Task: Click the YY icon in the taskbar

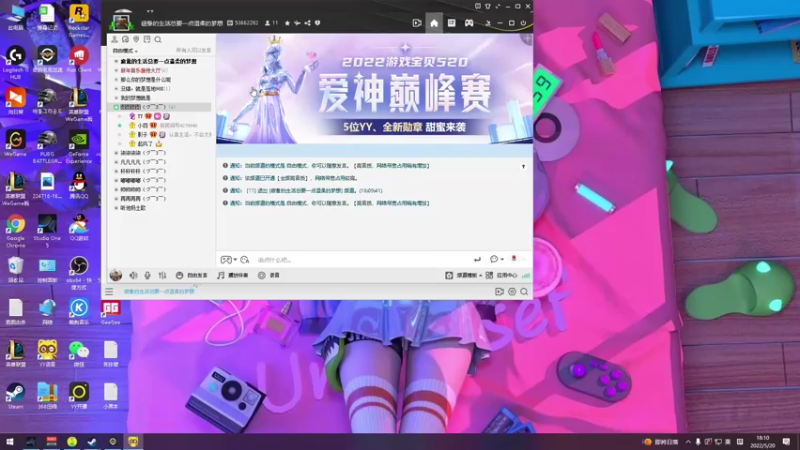Action: point(133,442)
